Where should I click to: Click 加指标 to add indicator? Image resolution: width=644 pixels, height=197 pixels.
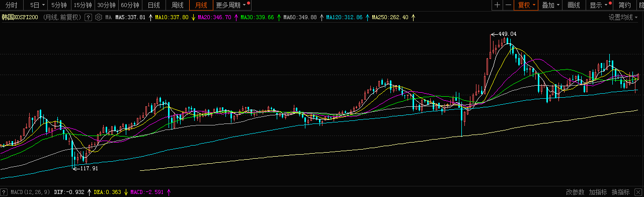(598, 192)
